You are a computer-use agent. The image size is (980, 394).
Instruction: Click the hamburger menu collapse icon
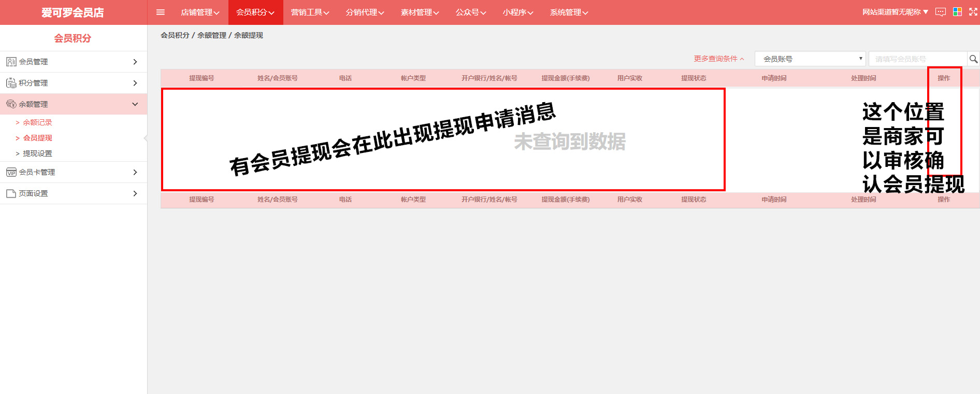coord(161,12)
